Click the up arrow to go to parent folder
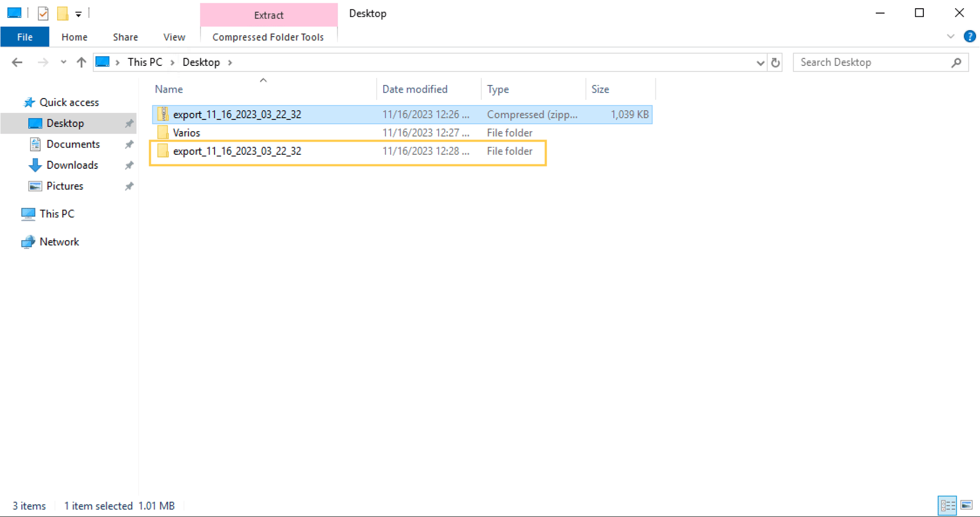 click(81, 62)
